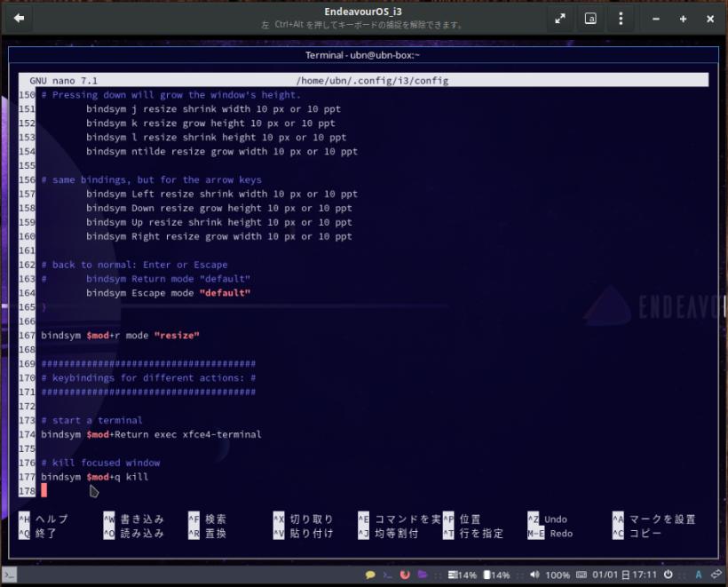Click comment '# start a terminal'
Viewport: 728px width, 587px height.
click(92, 420)
